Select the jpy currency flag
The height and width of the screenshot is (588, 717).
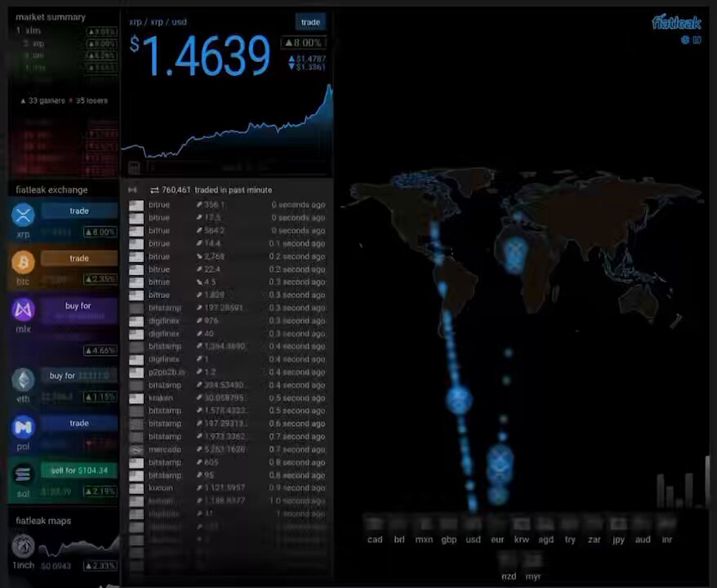618,523
